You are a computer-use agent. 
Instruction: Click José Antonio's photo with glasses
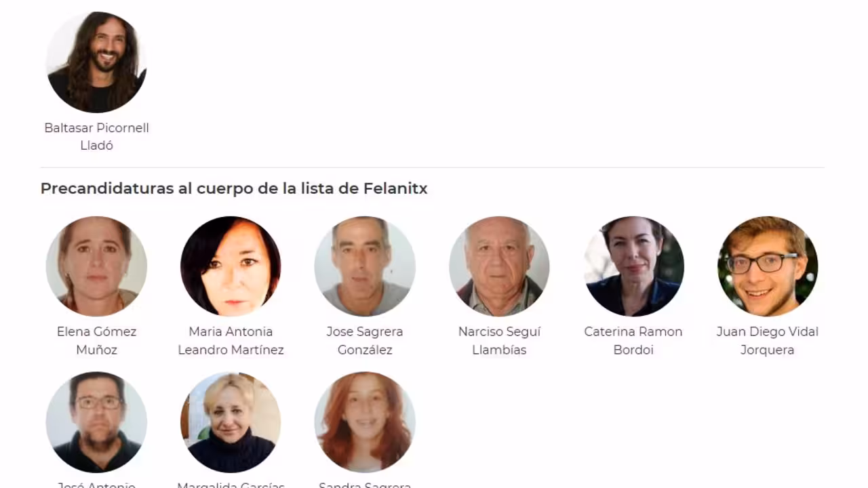96,422
